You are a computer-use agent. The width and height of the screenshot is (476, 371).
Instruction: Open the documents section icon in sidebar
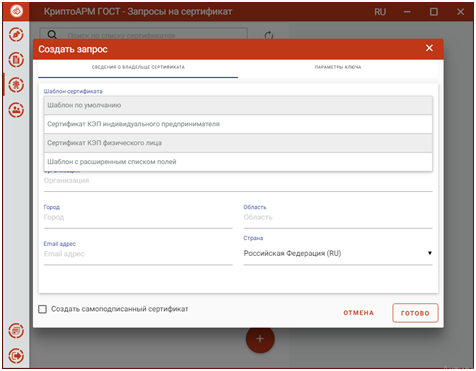16,60
